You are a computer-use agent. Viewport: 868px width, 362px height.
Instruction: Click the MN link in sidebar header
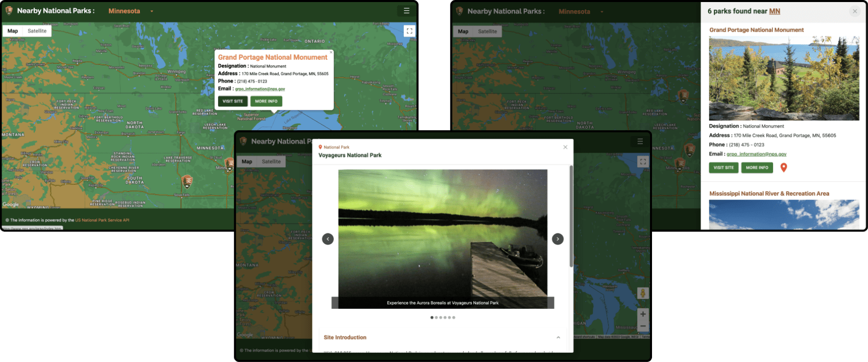tap(775, 11)
